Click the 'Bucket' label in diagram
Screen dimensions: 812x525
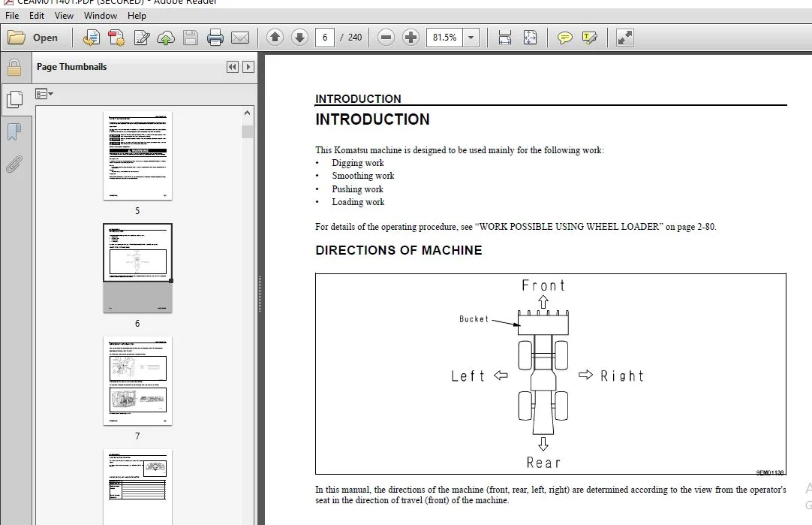tap(474, 319)
